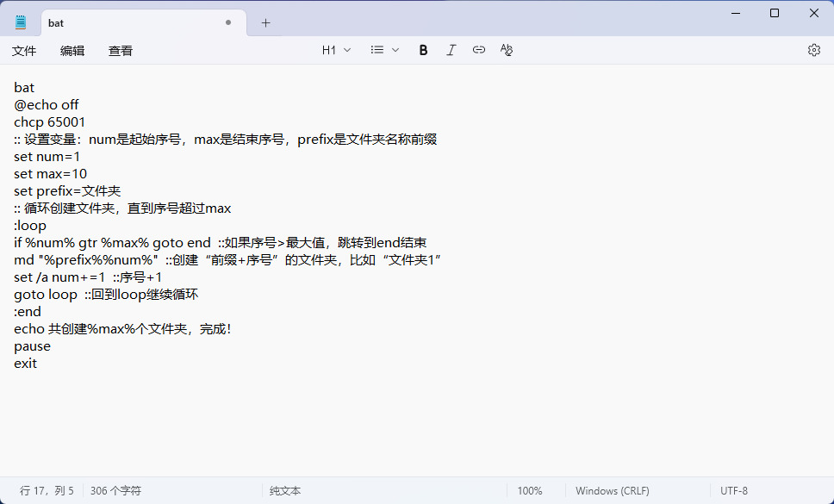Click the line 'chcp 65001'
The height and width of the screenshot is (504, 834).
tap(49, 121)
